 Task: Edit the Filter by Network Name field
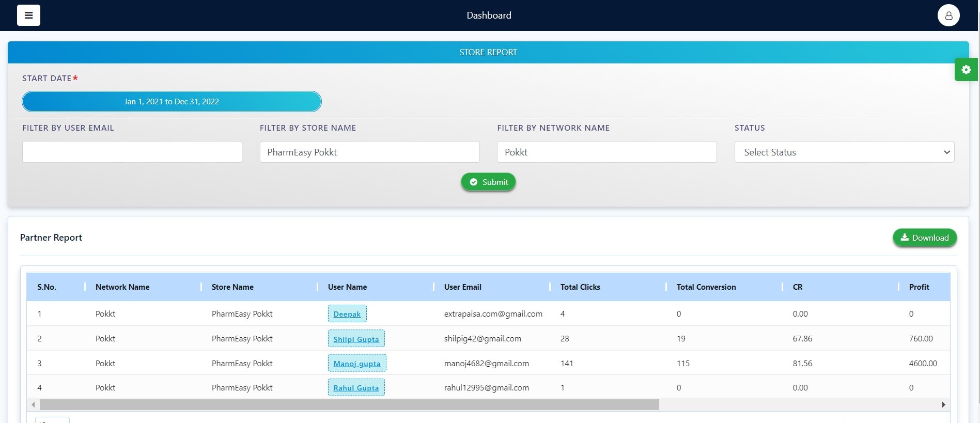607,152
